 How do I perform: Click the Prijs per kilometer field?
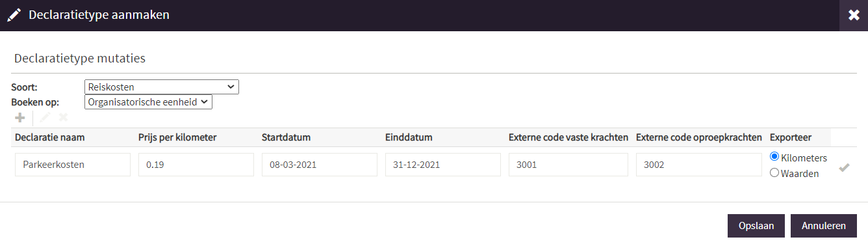[196, 165]
